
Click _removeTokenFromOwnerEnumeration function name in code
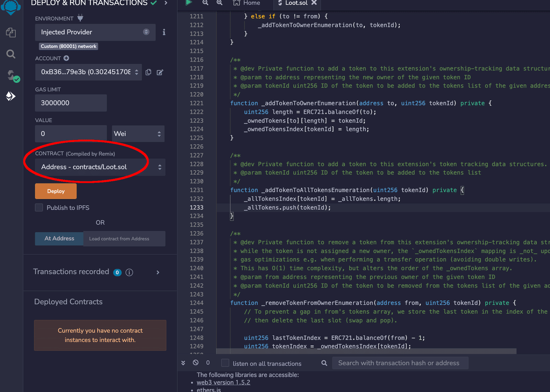pos(317,303)
